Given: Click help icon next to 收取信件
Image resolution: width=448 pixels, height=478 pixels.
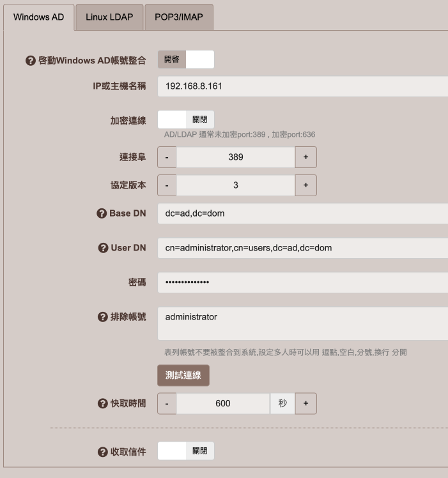Looking at the screenshot, I should pos(102,452).
